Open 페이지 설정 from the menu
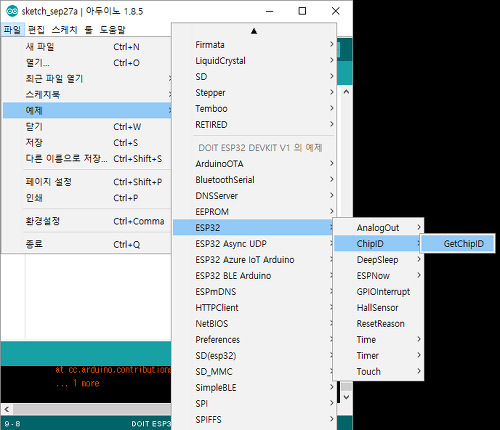This screenshot has height=430, width=500. click(x=87, y=182)
